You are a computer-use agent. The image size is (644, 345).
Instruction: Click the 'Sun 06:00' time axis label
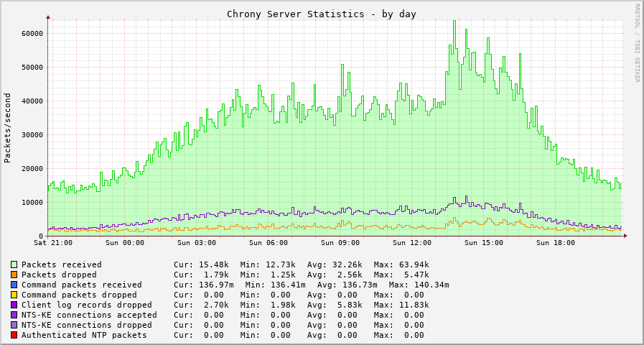[269, 243]
